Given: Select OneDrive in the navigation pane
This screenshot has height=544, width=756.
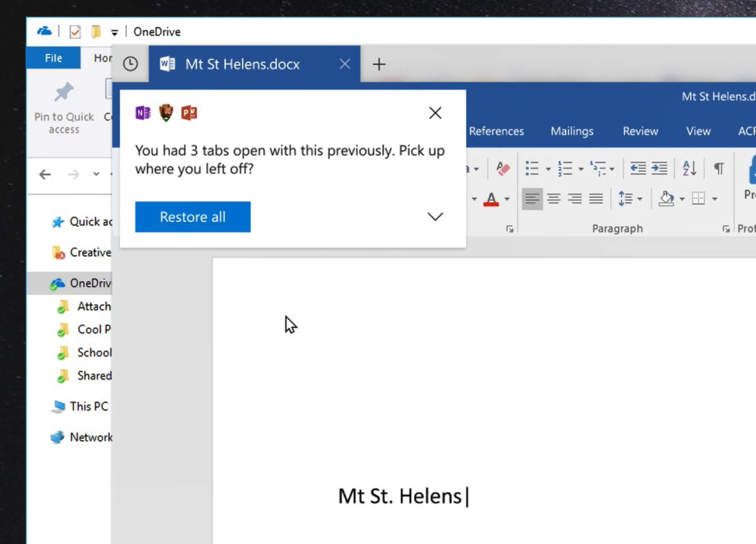Looking at the screenshot, I should point(70,283).
